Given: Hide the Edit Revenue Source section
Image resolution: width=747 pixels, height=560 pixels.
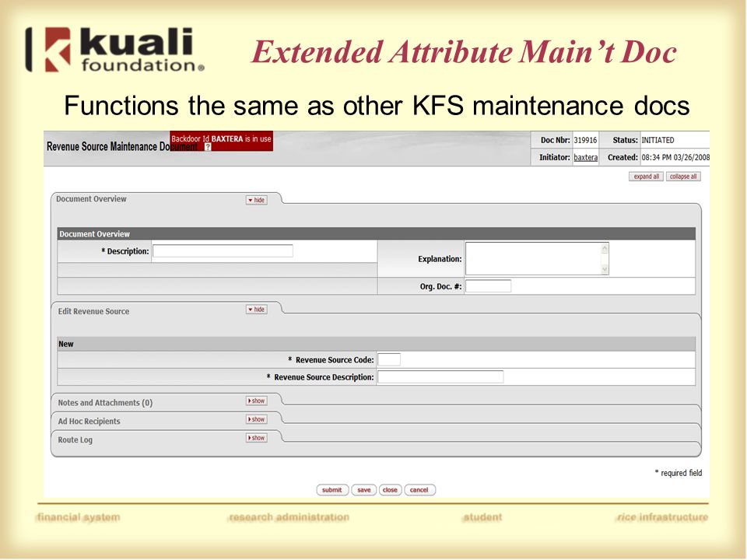Looking at the screenshot, I should coord(256,310).
